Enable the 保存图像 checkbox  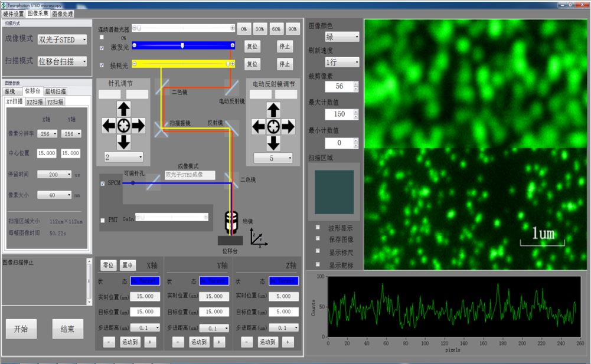[318, 240]
